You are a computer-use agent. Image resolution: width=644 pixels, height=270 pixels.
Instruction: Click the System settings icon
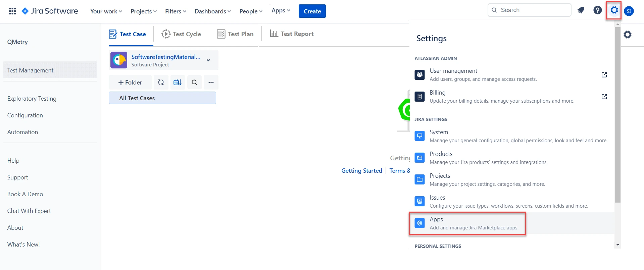[419, 136]
